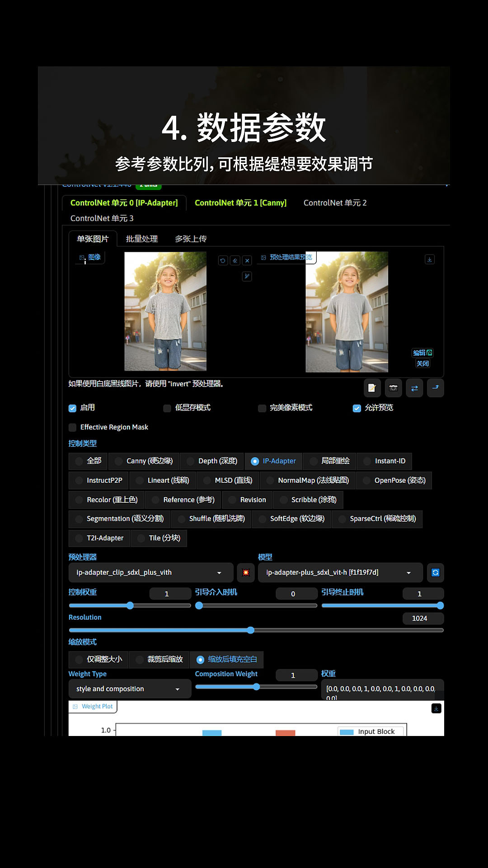Screen dimensions: 488x868
Task: Switch to ControlNet 单元 1 [Canny] tab
Action: click(240, 203)
